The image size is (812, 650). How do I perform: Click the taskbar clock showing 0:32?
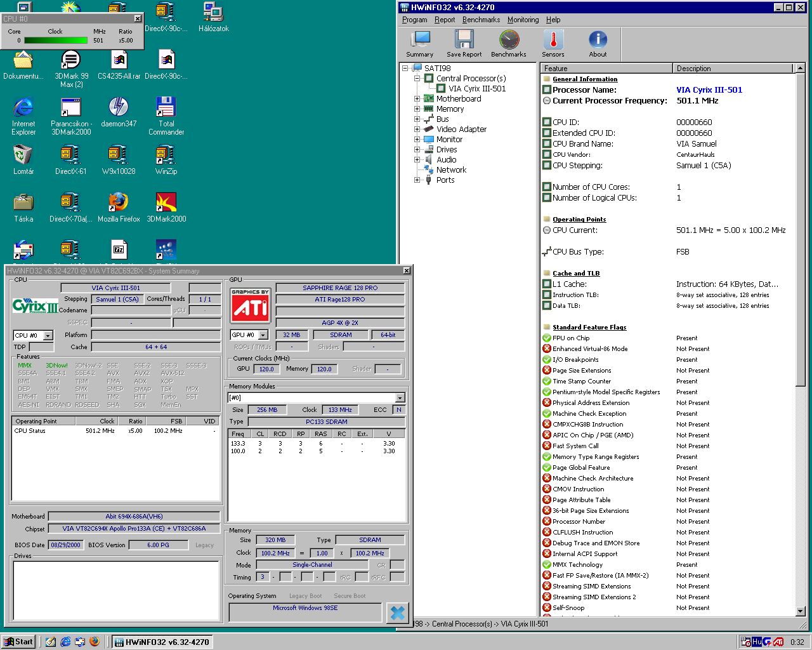pyautogui.click(x=797, y=642)
